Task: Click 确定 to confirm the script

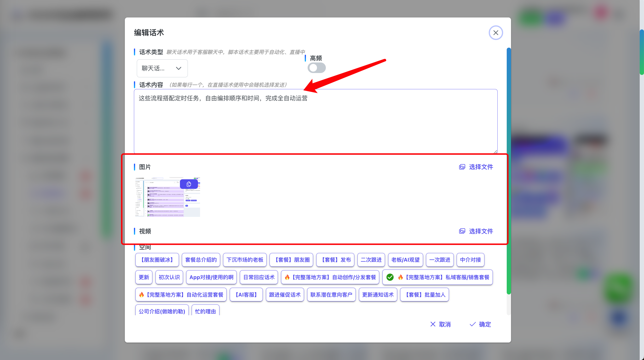Action: click(484, 324)
